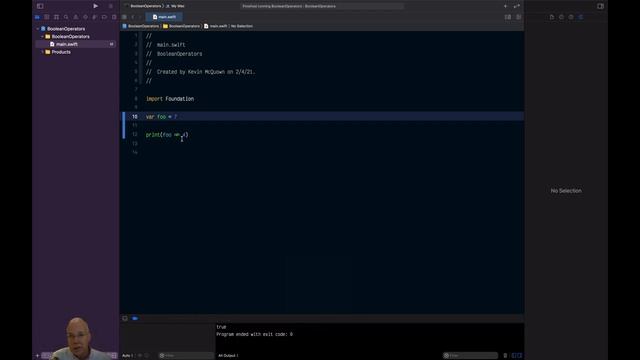Image resolution: width=640 pixels, height=360 pixels.
Task: Clear the console with trash icon
Action: [x=505, y=356]
